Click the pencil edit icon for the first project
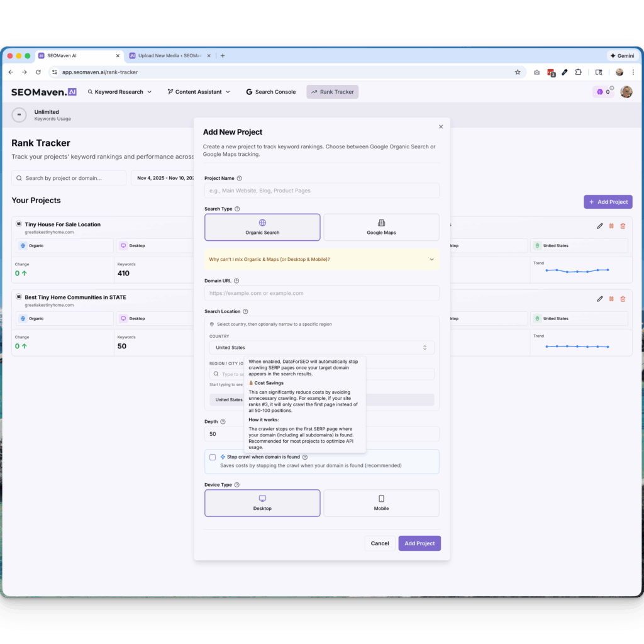The width and height of the screenshot is (644, 644). [600, 226]
